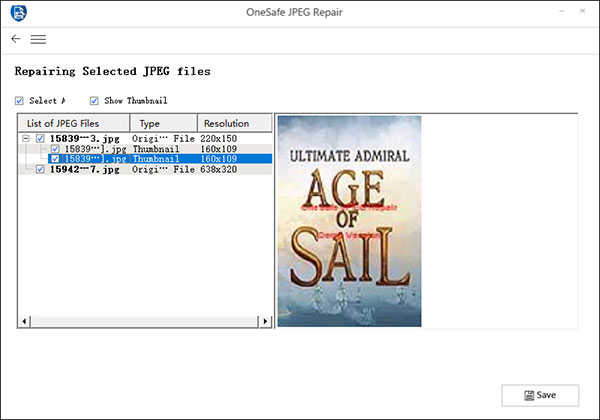Image resolution: width=600 pixels, height=420 pixels.
Task: Toggle the Select All checkbox
Action: [x=19, y=101]
